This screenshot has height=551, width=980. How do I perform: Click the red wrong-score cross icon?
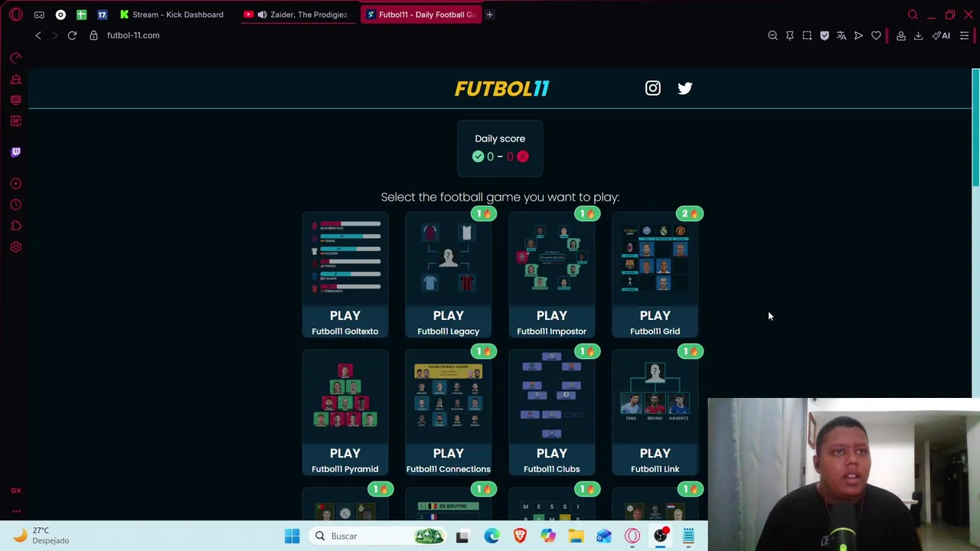[522, 156]
